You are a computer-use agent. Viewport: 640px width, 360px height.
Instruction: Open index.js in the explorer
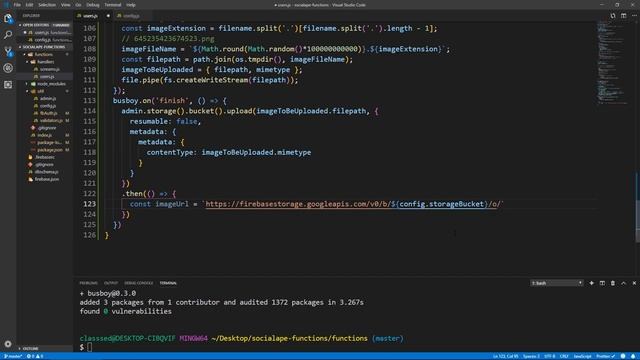point(44,135)
